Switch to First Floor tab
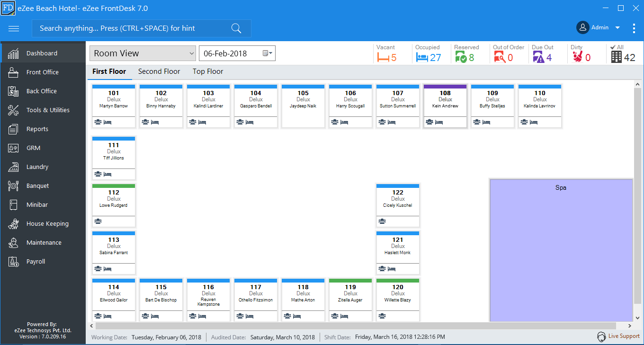This screenshot has height=345, width=644. coord(109,71)
